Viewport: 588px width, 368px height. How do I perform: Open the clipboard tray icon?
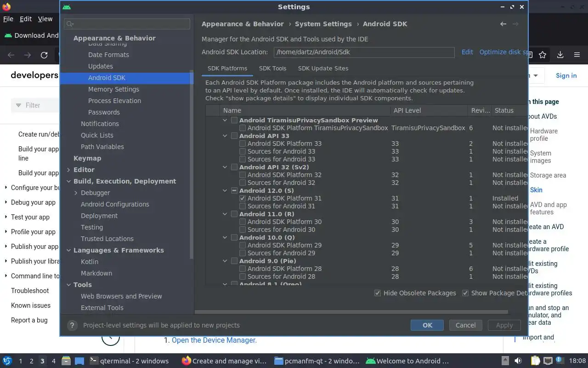tap(535, 361)
